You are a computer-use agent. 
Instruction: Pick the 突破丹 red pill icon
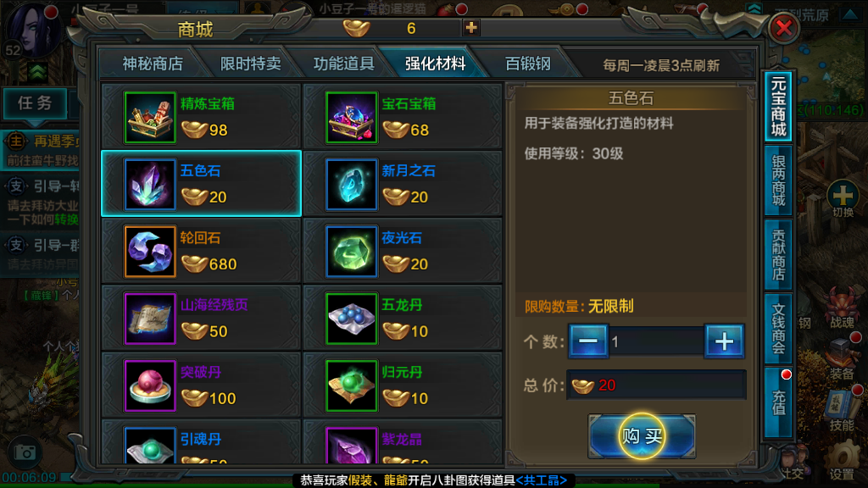pos(150,385)
